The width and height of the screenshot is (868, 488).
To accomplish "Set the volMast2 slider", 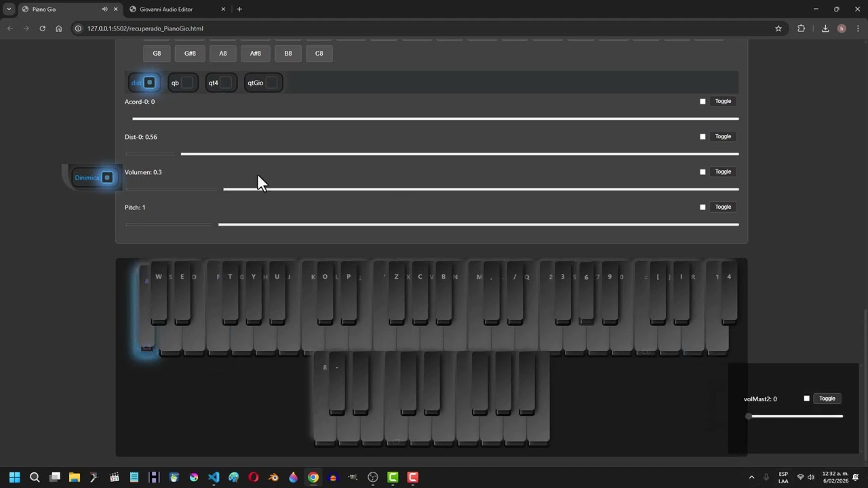I will pos(795,416).
